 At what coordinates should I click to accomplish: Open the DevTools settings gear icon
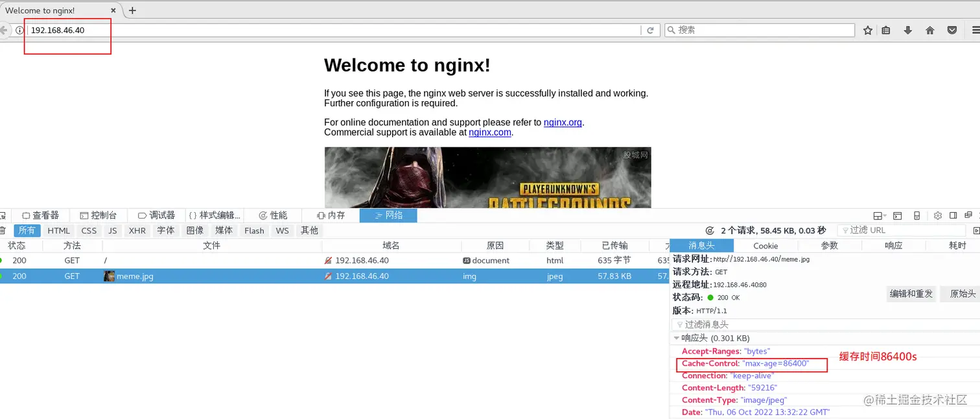tap(937, 215)
